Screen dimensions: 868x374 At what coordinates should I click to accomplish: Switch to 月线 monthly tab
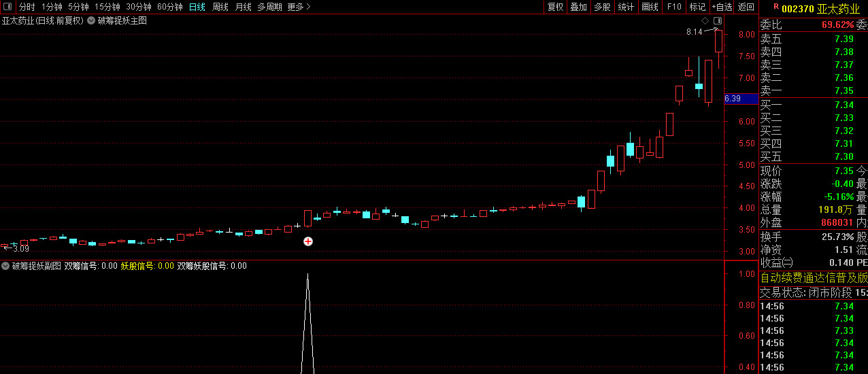coord(243,7)
